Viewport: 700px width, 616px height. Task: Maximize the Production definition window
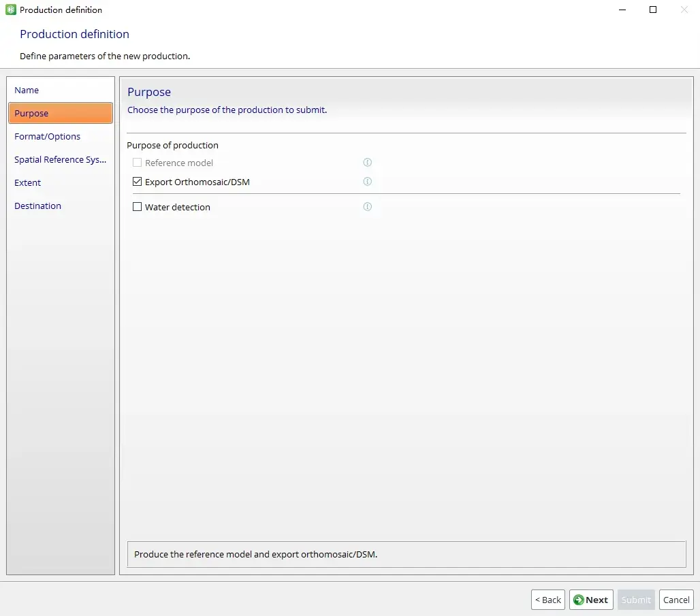click(653, 10)
